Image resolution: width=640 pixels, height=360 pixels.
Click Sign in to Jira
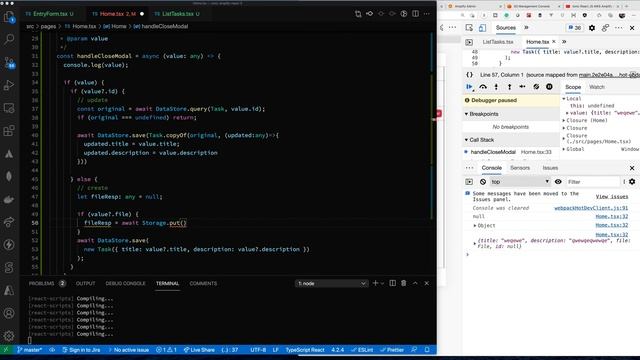(81, 350)
